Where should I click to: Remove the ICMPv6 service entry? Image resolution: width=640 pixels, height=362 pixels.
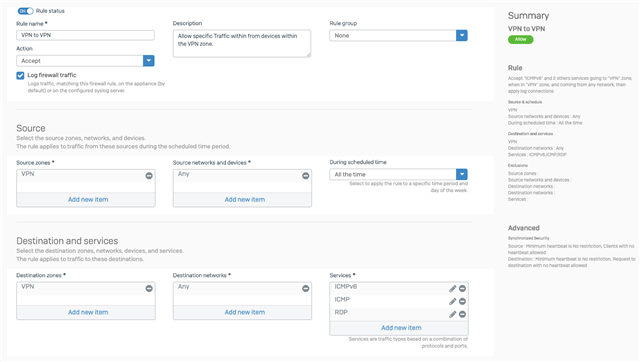[462, 289]
